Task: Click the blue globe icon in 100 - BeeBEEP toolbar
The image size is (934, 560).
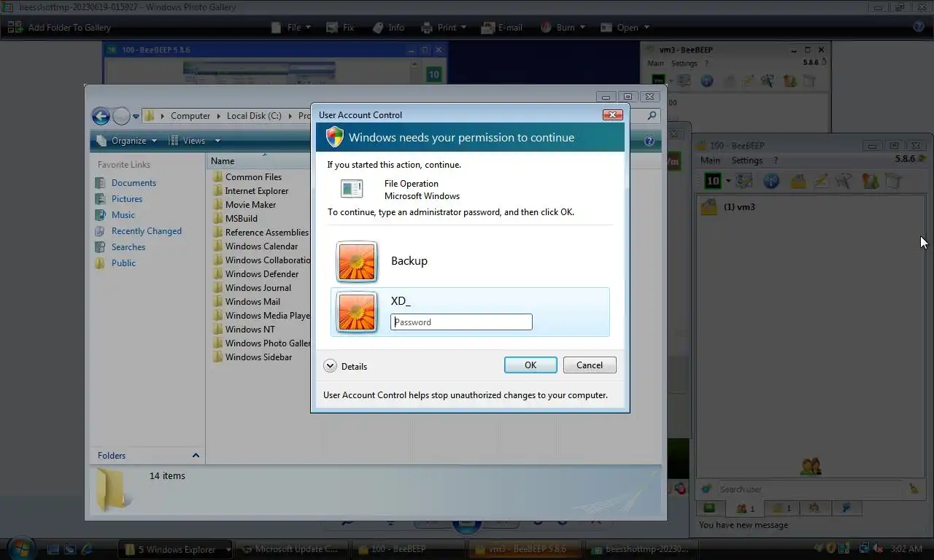Action: (x=771, y=181)
